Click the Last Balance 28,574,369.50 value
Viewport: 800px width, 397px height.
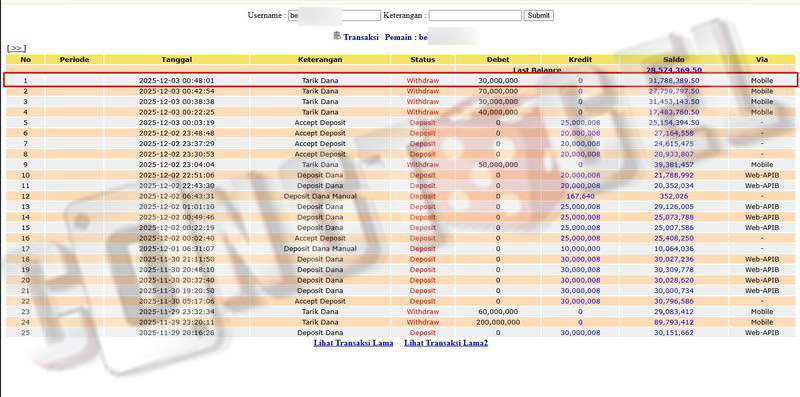coord(674,70)
